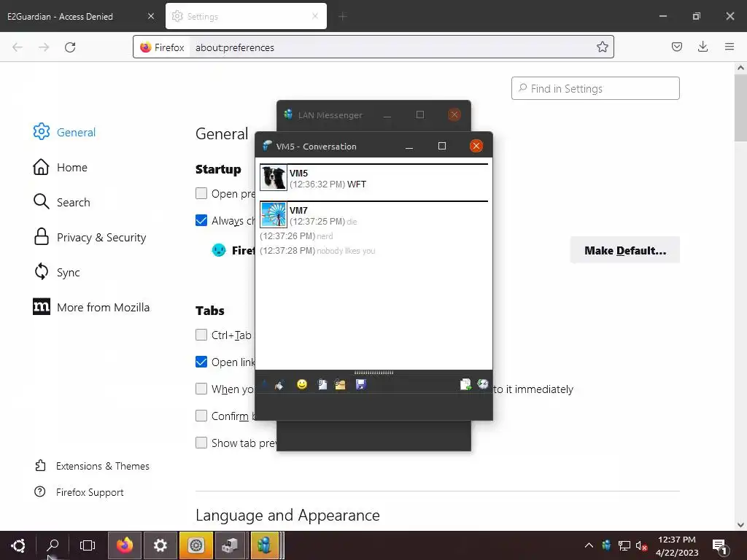Image resolution: width=747 pixels, height=560 pixels.
Task: Click the message input area in conversation
Action: [374, 407]
